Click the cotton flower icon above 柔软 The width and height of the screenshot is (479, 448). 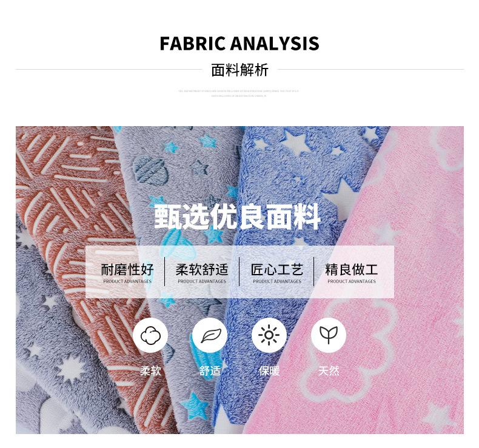point(150,335)
